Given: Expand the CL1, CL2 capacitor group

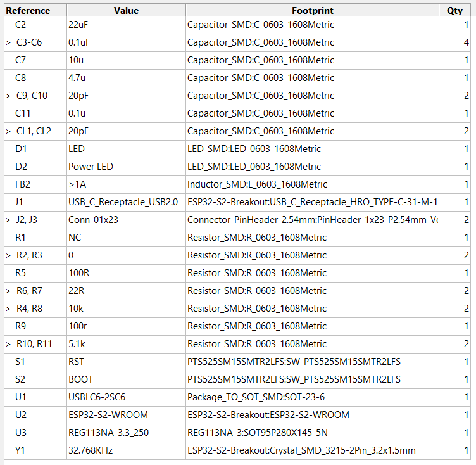Looking at the screenshot, I should click(x=8, y=131).
